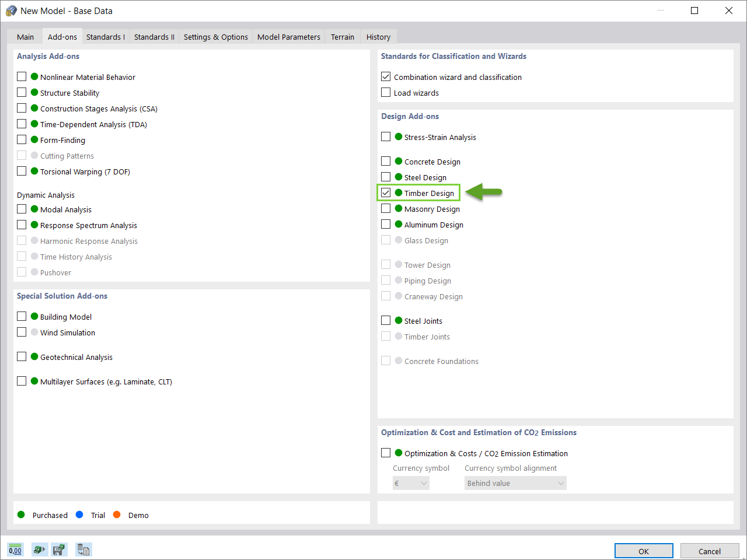
Task: Open the Currency symbol alignment dropdown
Action: coord(515,483)
